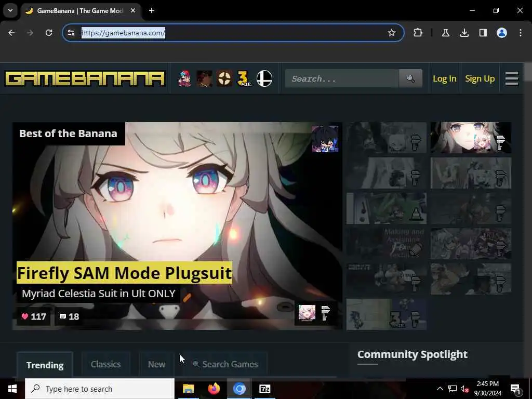Open File Explorer from the taskbar
The height and width of the screenshot is (399, 532).
(x=188, y=389)
